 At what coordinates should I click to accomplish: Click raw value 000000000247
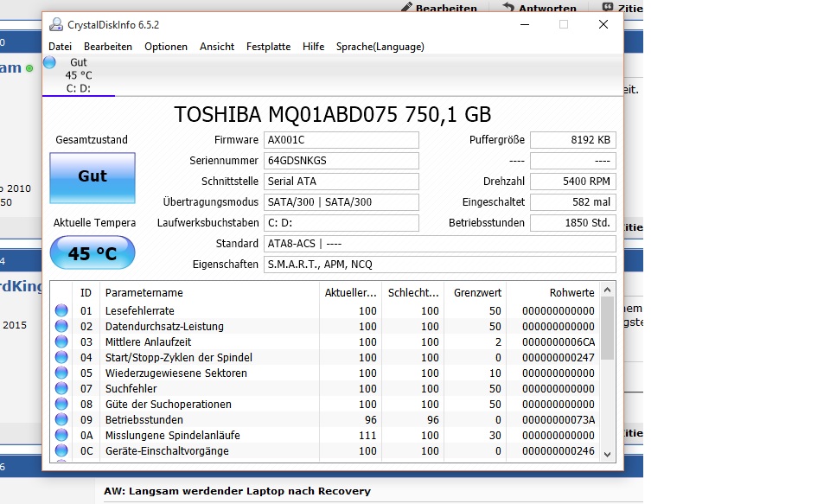[559, 357]
